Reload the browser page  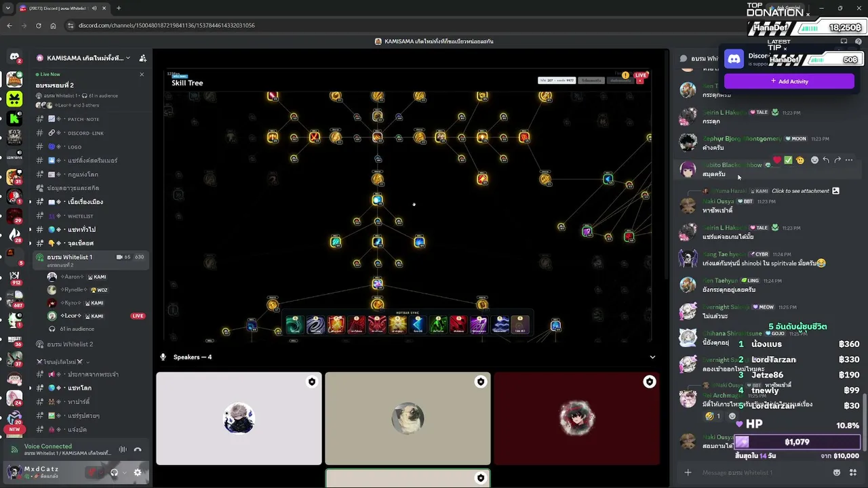39,26
